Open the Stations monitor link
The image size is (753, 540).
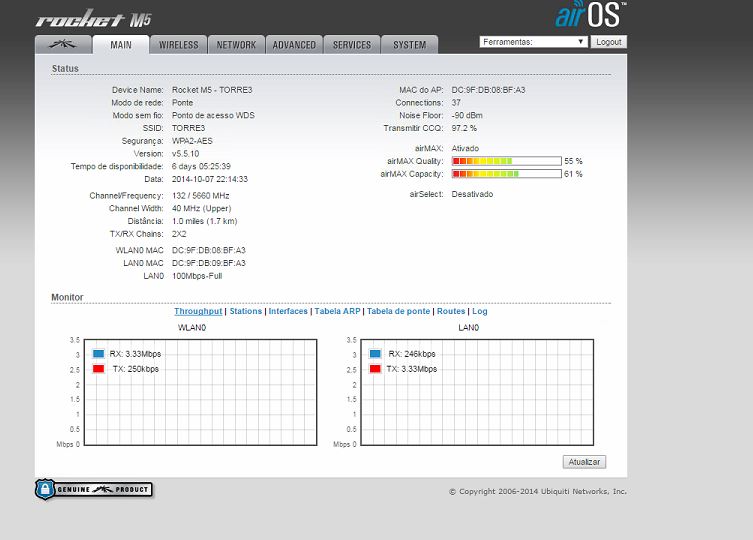[245, 311]
